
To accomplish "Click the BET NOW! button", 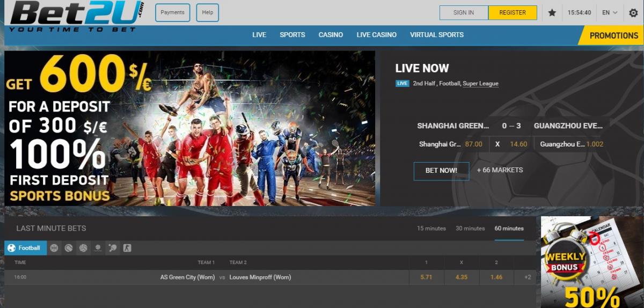I will point(441,171).
